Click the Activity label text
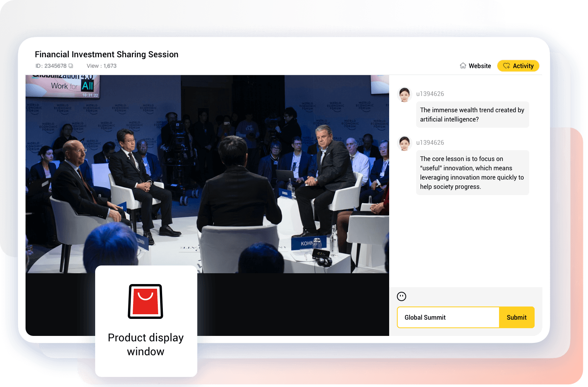 (x=523, y=66)
